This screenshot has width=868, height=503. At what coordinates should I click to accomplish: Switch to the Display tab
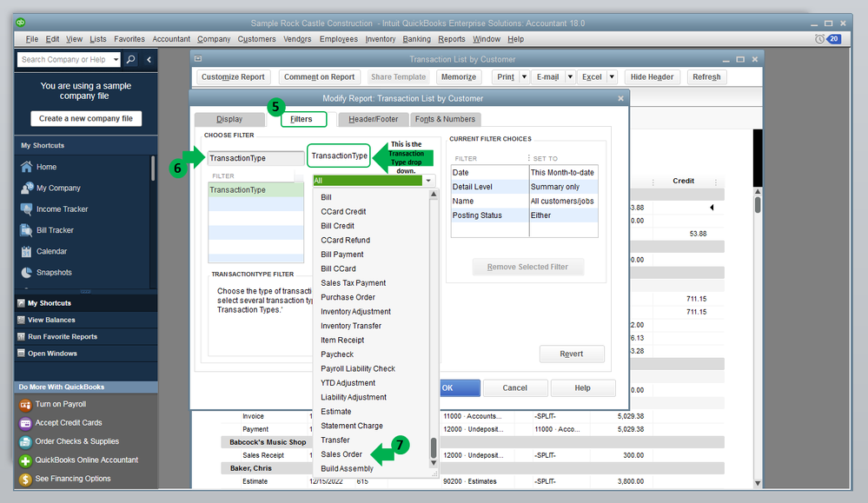pos(229,119)
